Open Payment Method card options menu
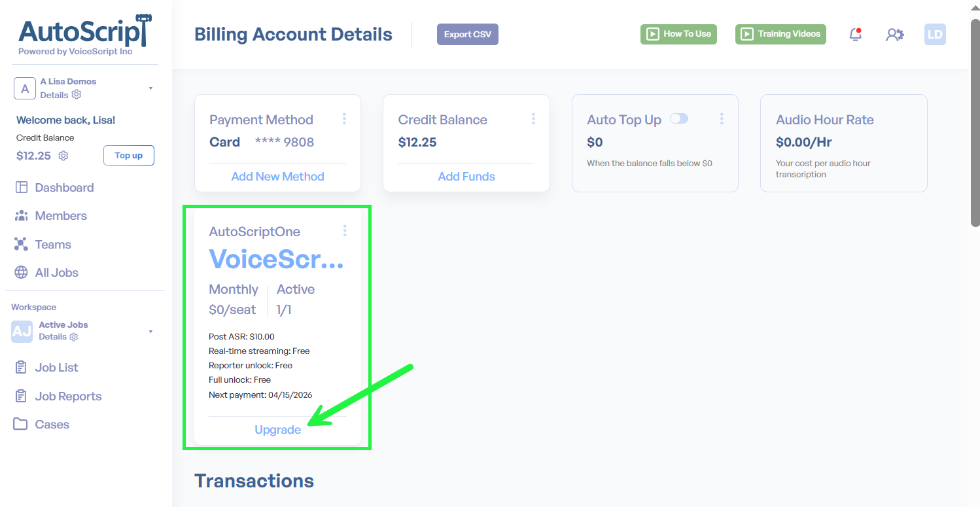This screenshot has height=507, width=980. pyautogui.click(x=344, y=119)
